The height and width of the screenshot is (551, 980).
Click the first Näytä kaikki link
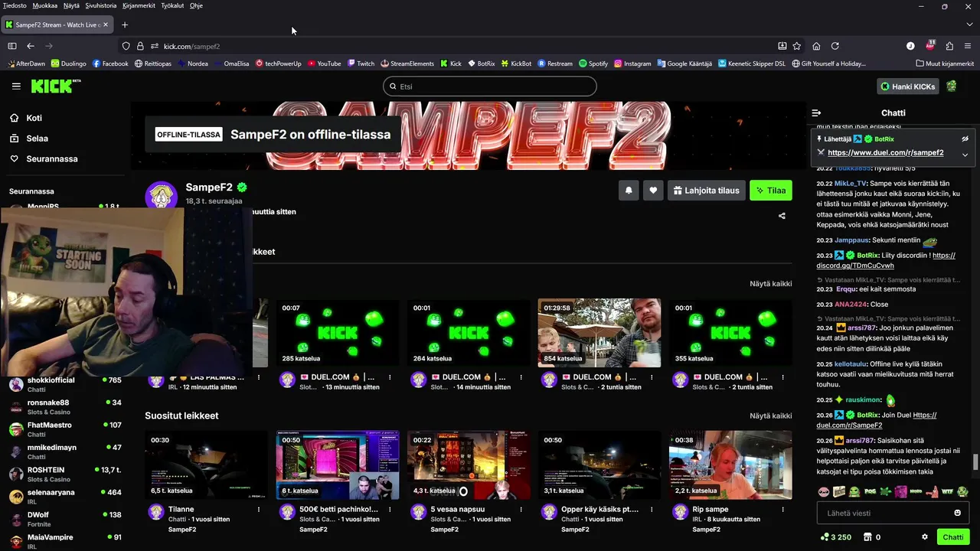point(770,284)
